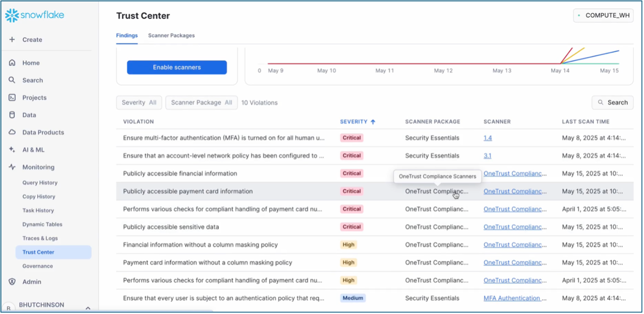This screenshot has height=314, width=644.
Task: Toggle the Severity column sort order
Action: (357, 121)
